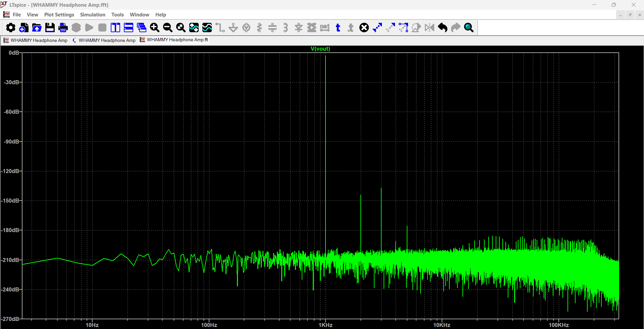The height and width of the screenshot is (329, 644).
Task: Click the 10KHz frequency axis label
Action: 442,325
